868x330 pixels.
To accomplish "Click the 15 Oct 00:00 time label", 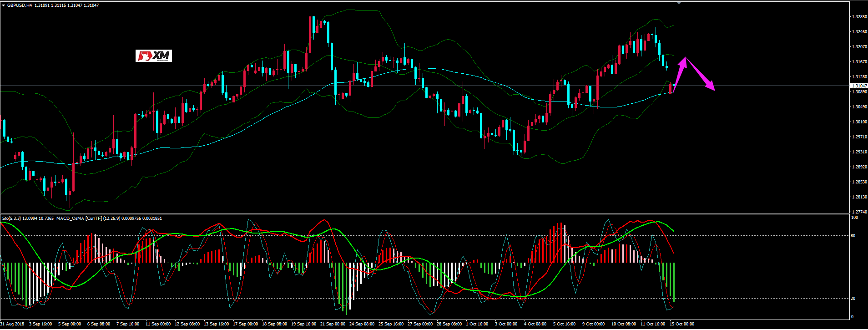I will [x=682, y=324].
